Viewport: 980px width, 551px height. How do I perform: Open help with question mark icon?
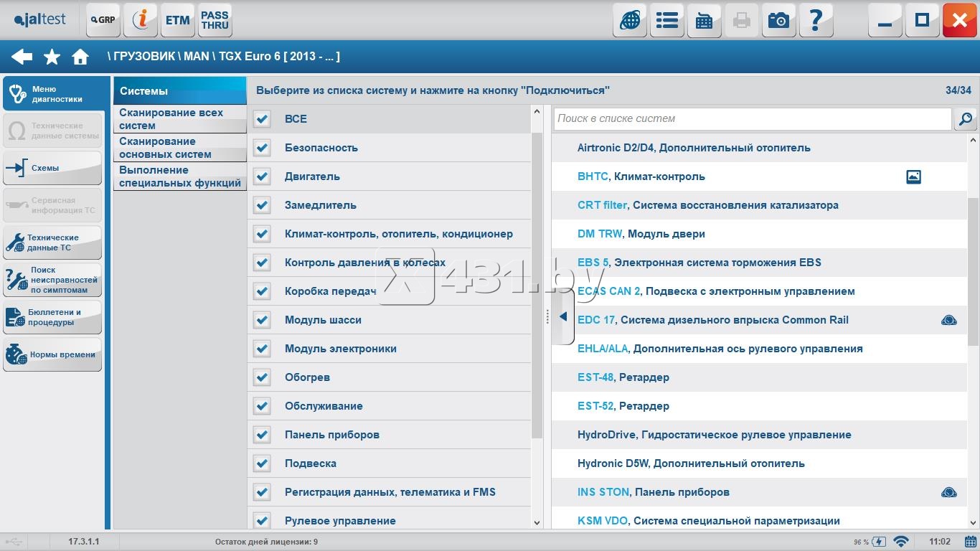[x=816, y=21]
